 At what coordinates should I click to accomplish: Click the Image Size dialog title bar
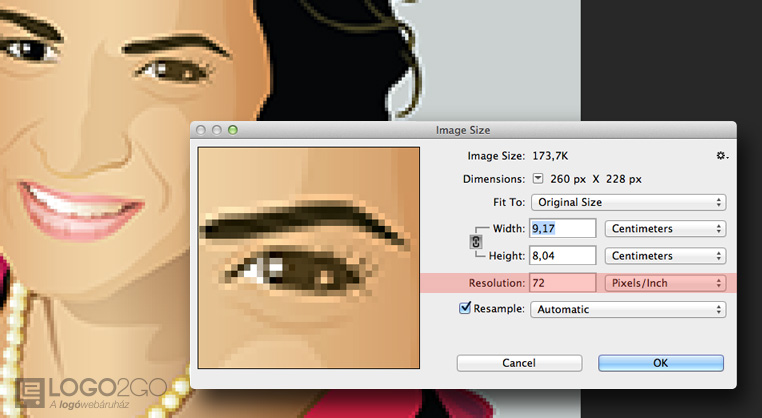coord(462,130)
